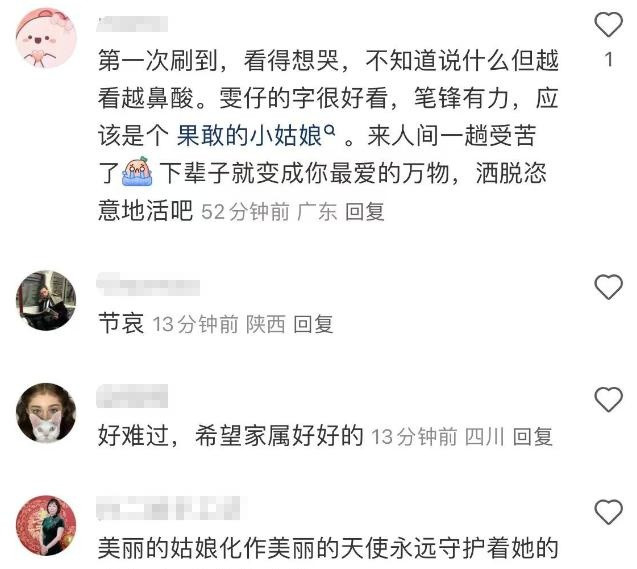The height and width of the screenshot is (569, 637).
Task: Select the like count 1 on first comment
Action: point(609,60)
